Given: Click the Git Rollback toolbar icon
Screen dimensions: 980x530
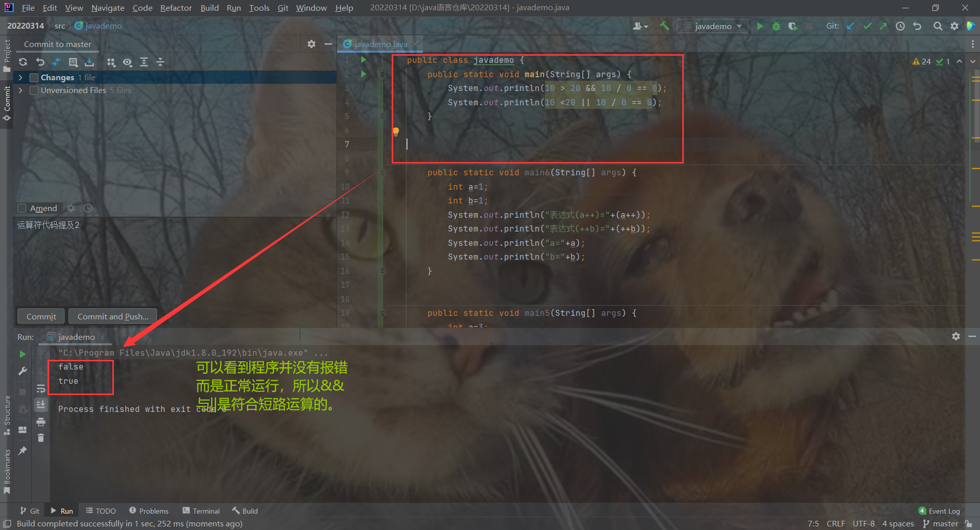Looking at the screenshot, I should point(917,26).
